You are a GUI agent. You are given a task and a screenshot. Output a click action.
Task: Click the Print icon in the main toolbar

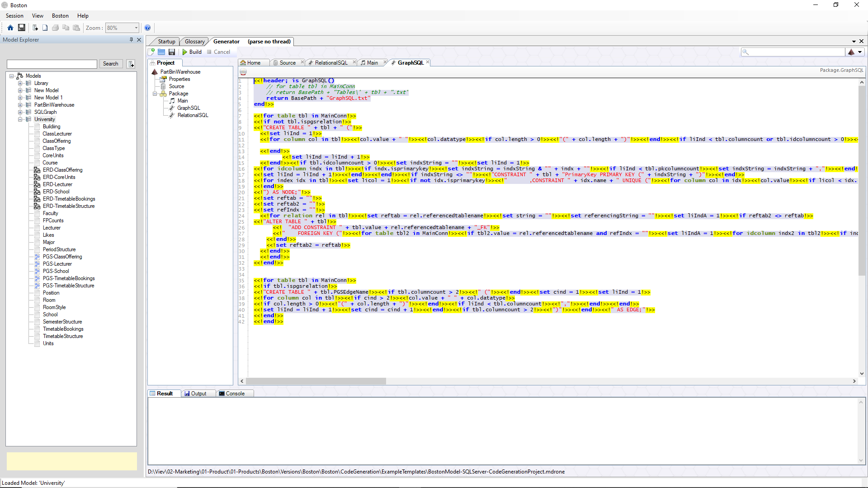click(x=55, y=28)
